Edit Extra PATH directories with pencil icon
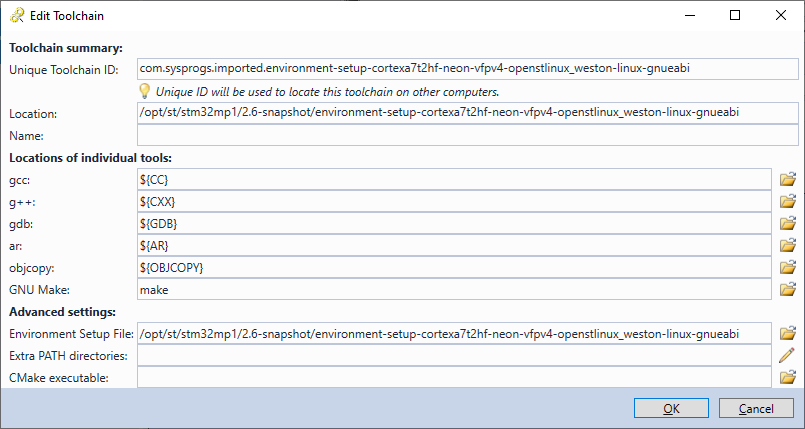 788,356
